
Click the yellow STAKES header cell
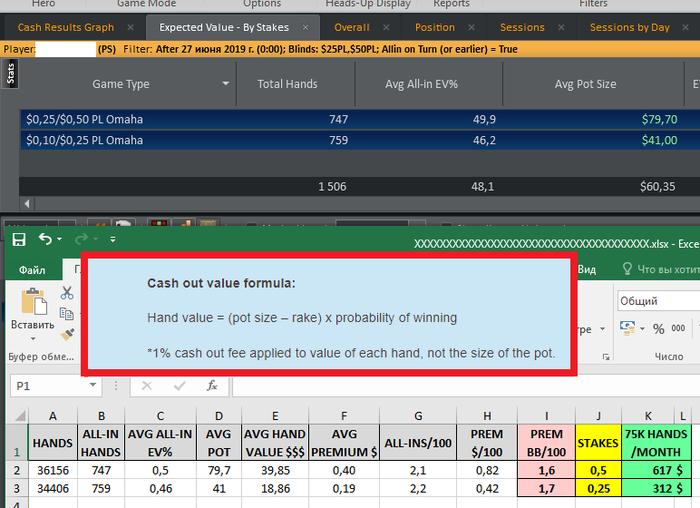[x=598, y=443]
